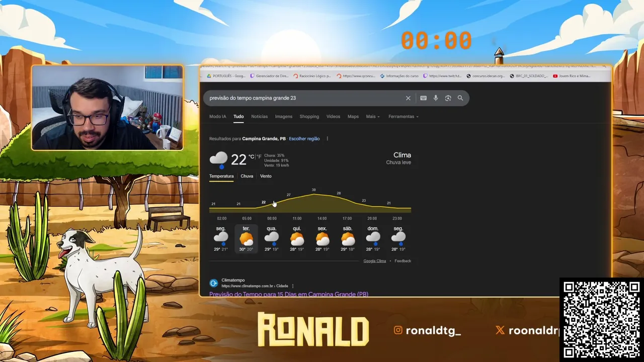The width and height of the screenshot is (644, 362).
Task: Select the Tudo results tab
Action: pos(238,117)
